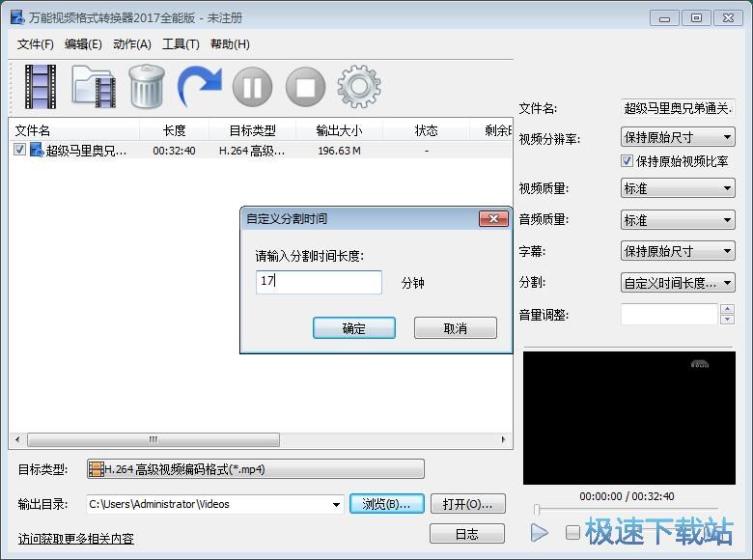Increase 音量调整 with the up arrow

click(x=728, y=309)
